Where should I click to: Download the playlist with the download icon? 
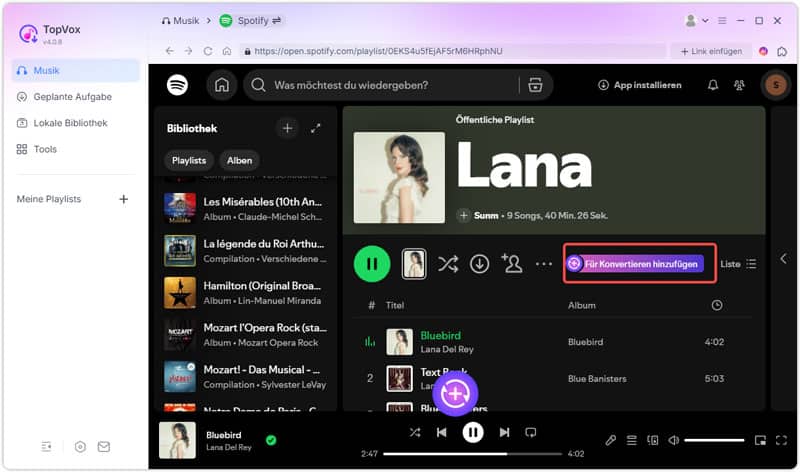pyautogui.click(x=479, y=264)
